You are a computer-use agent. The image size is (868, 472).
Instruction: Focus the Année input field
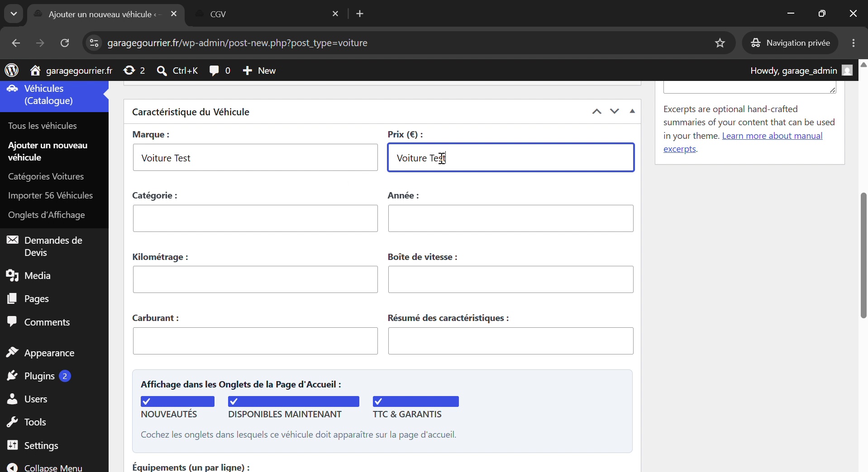(x=511, y=219)
